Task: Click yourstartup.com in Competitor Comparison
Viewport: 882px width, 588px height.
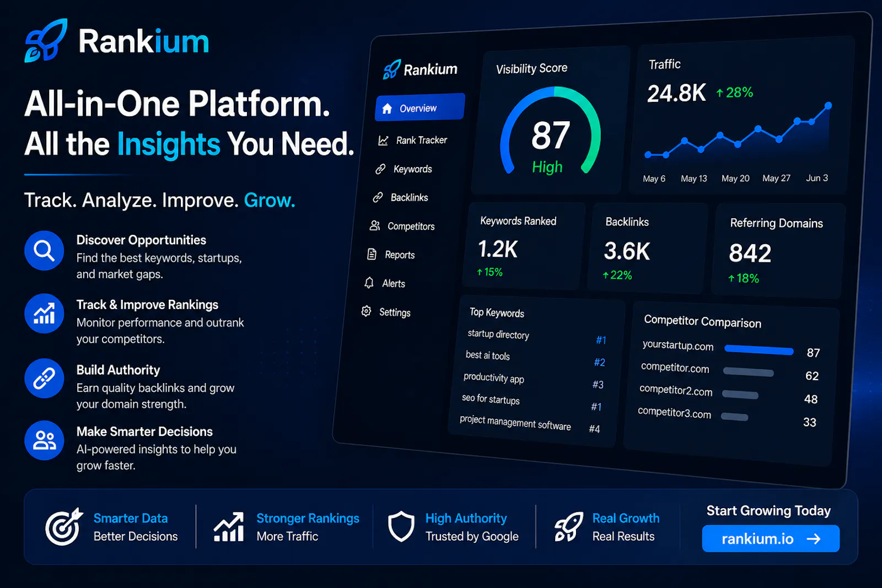Action: 677,346
